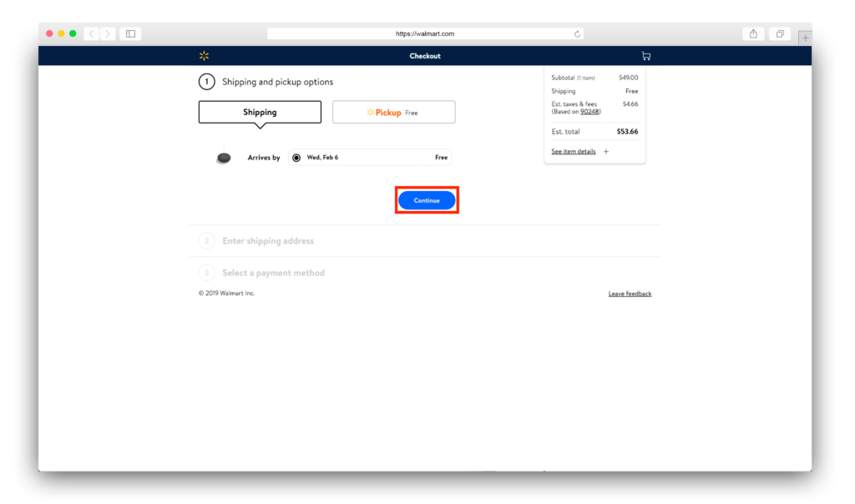Viewport: 855px width, 504px height.
Task: Click the © 2019 Walmart Inc. footer text
Action: tap(226, 293)
